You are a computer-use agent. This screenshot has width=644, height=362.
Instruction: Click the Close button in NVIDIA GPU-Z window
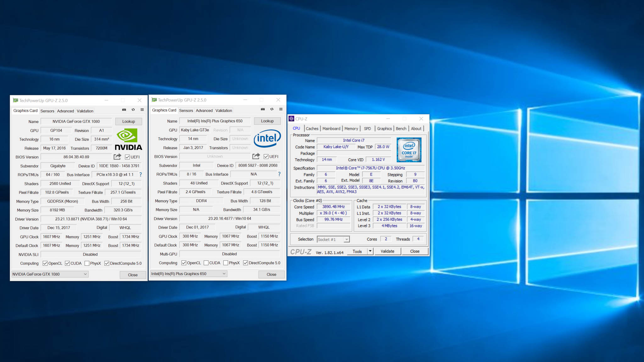click(133, 275)
